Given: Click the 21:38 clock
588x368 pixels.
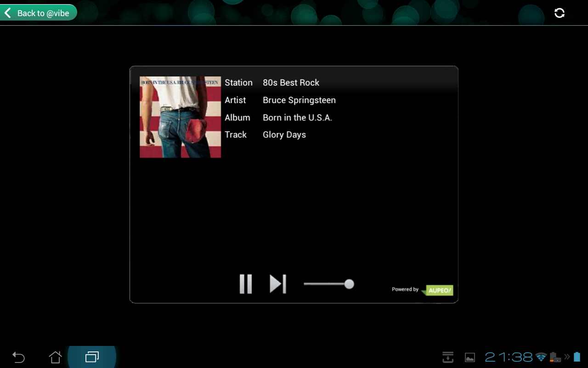Looking at the screenshot, I should tap(509, 357).
